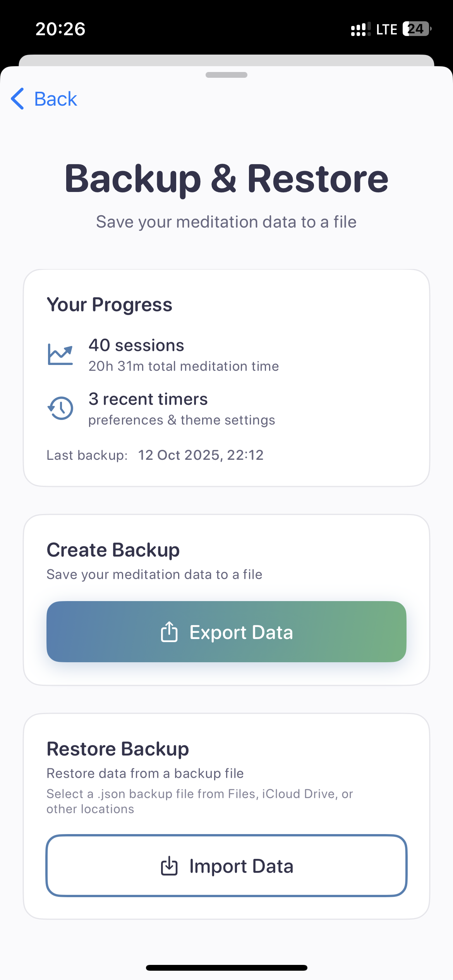Go back using the Back link
The height and width of the screenshot is (980, 453).
coord(55,99)
